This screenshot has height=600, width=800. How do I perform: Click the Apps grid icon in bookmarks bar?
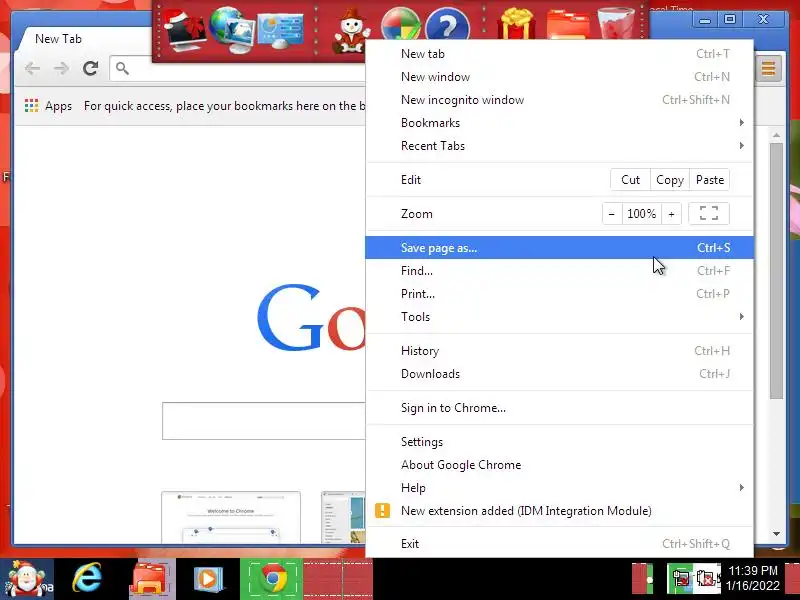31,106
